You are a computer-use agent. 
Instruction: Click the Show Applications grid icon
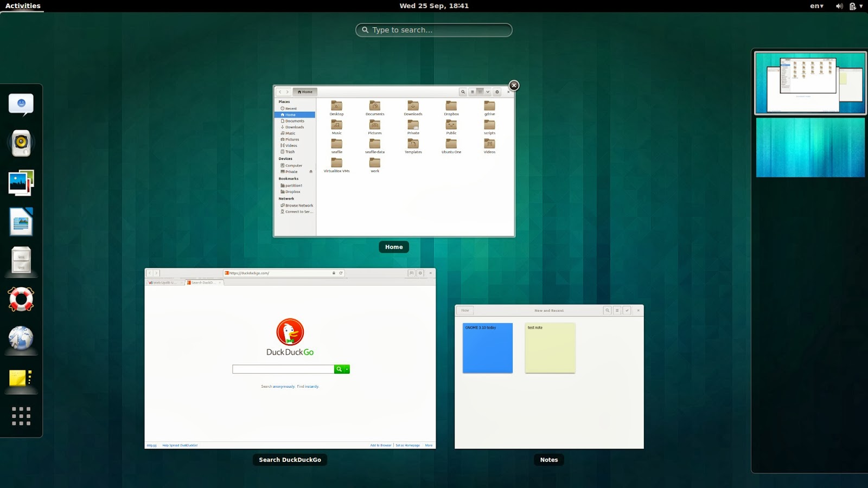(21, 416)
